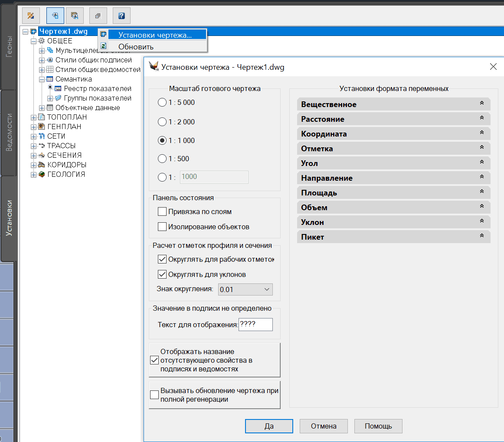Choose Обновить from the context menu

(136, 47)
